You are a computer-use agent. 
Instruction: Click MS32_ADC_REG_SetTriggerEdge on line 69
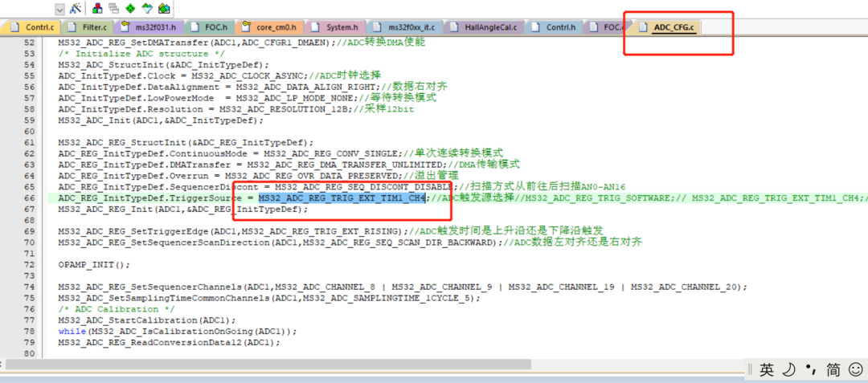coord(133,231)
